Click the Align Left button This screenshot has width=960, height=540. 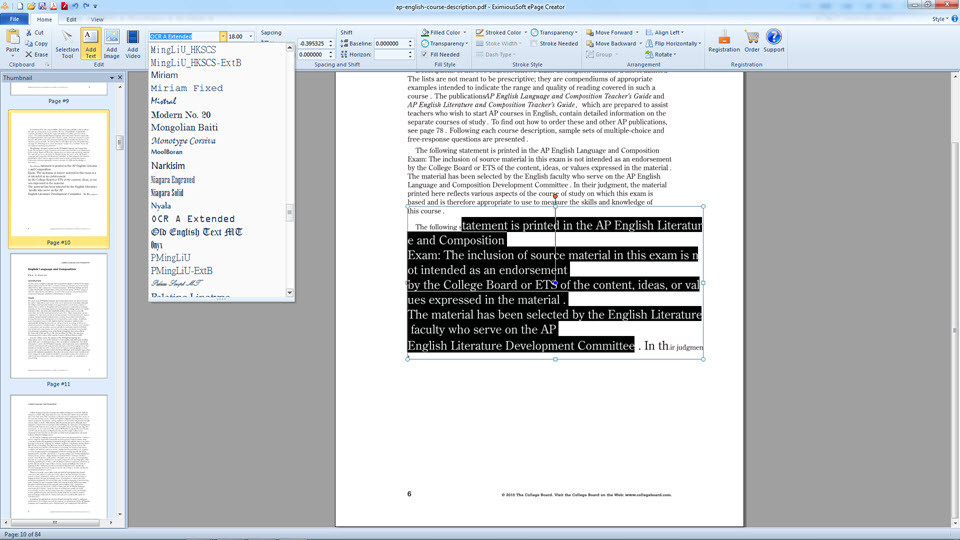[664, 32]
